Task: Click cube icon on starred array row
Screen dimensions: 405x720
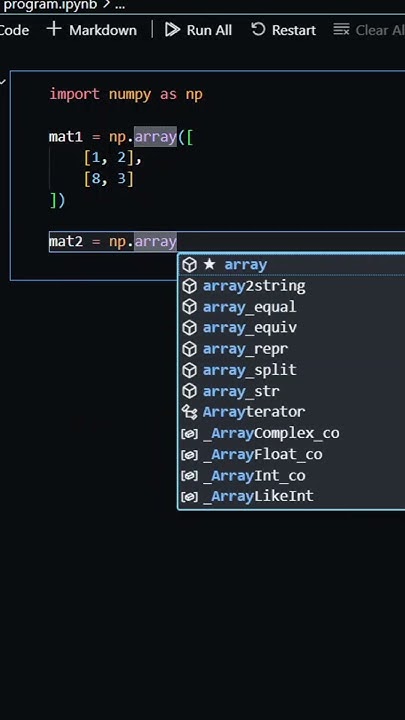Action: pyautogui.click(x=189, y=264)
